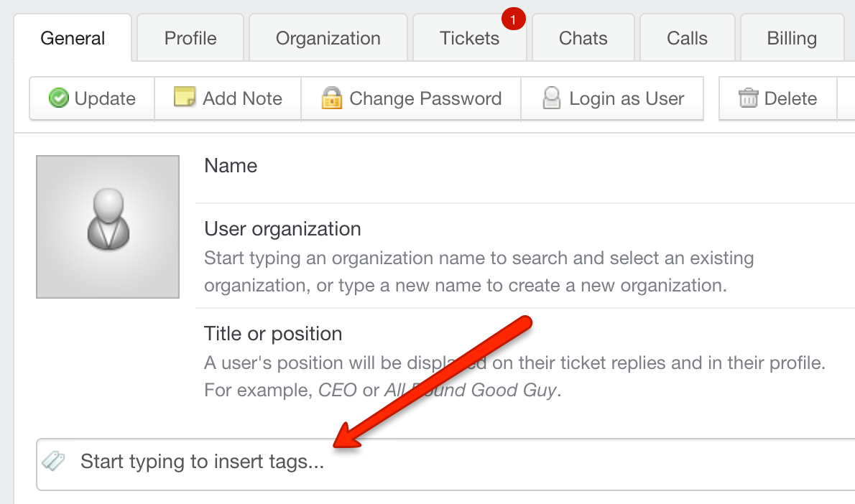Viewport: 855px width, 504px height.
Task: Open the Tickets tab
Action: tap(469, 37)
